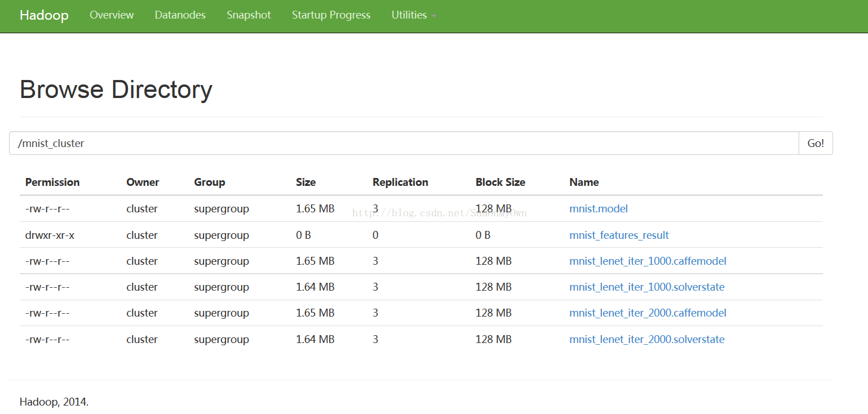
Task: Click the Replication column header
Action: (x=400, y=182)
